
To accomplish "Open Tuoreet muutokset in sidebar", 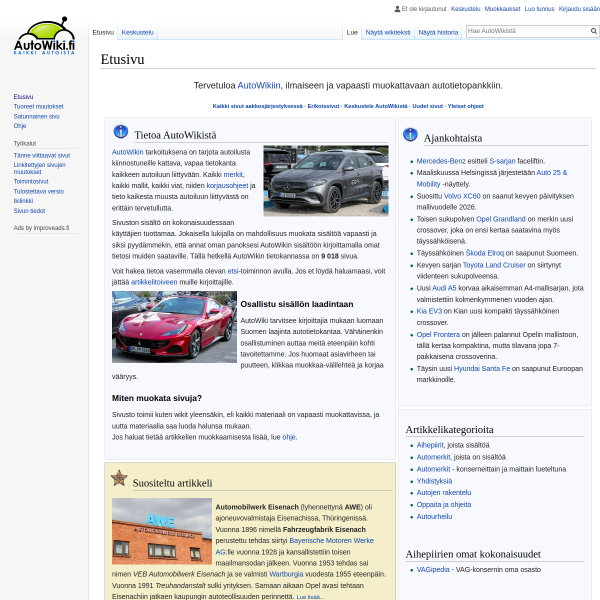I will (x=38, y=107).
